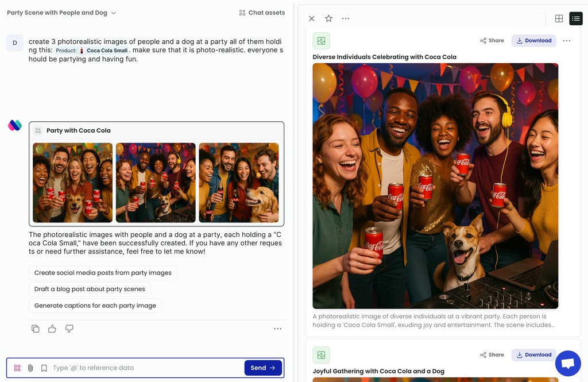This screenshot has height=382, width=588.
Task: Open the apps grid icon in input bar
Action: tap(17, 368)
